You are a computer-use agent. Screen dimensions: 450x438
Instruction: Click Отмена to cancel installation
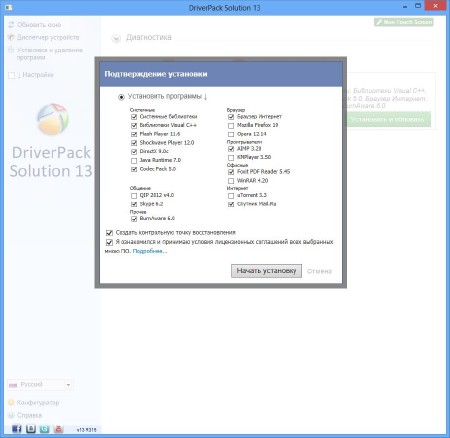click(x=319, y=271)
